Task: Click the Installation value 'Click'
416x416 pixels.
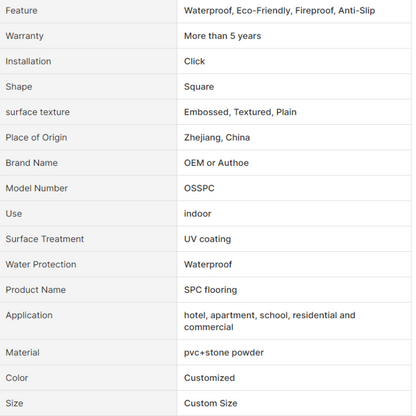Action: tap(194, 61)
